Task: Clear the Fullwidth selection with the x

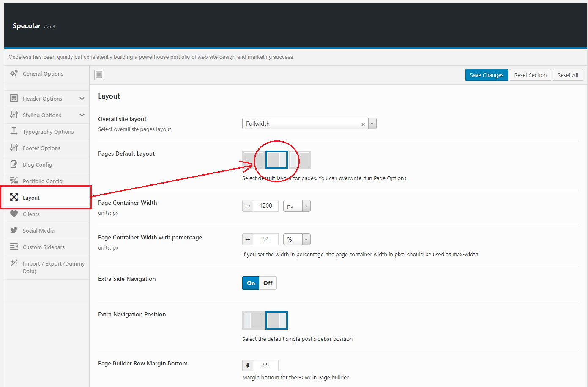Action: [363, 124]
